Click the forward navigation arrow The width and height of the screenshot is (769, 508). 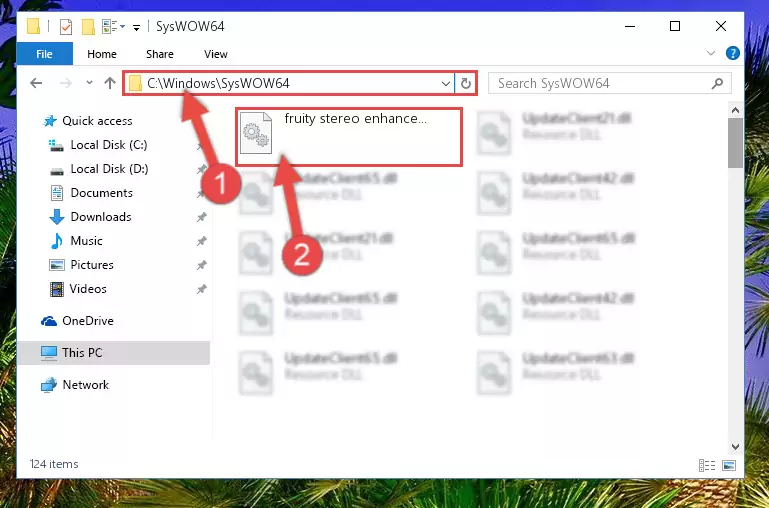pyautogui.click(x=65, y=83)
